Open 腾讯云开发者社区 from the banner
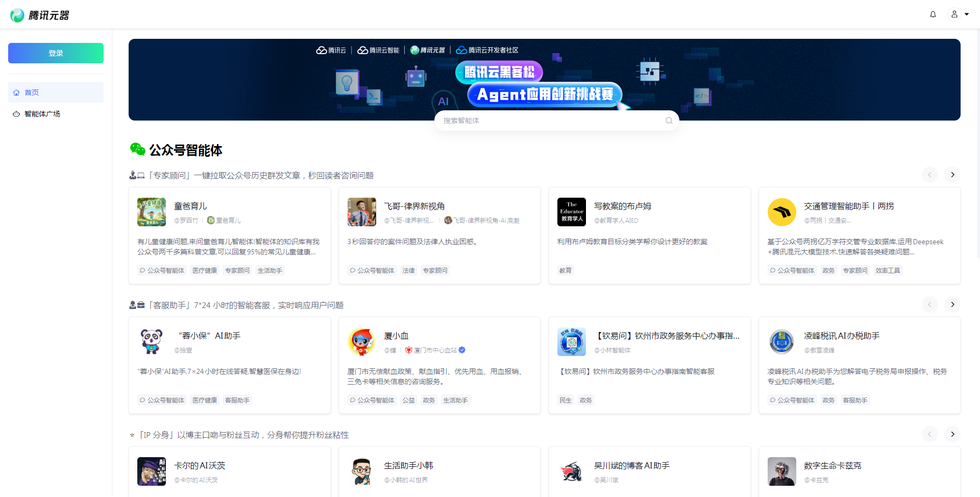The height and width of the screenshot is (497, 980). (487, 50)
